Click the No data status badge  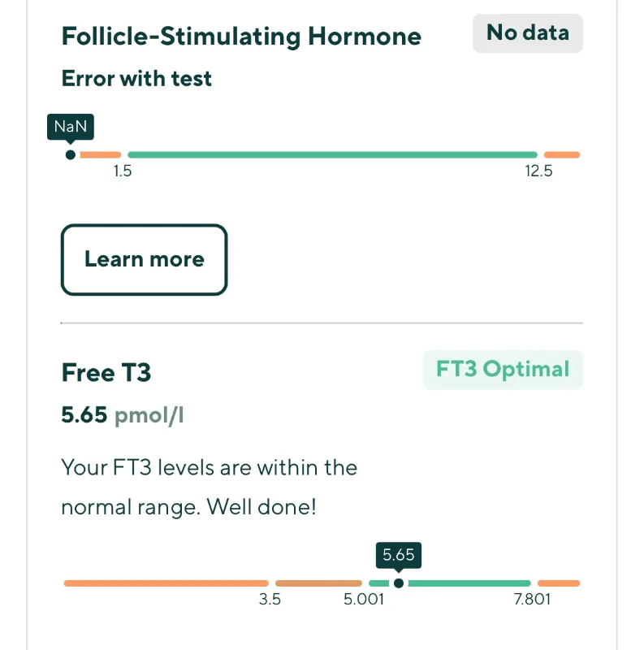click(x=528, y=33)
